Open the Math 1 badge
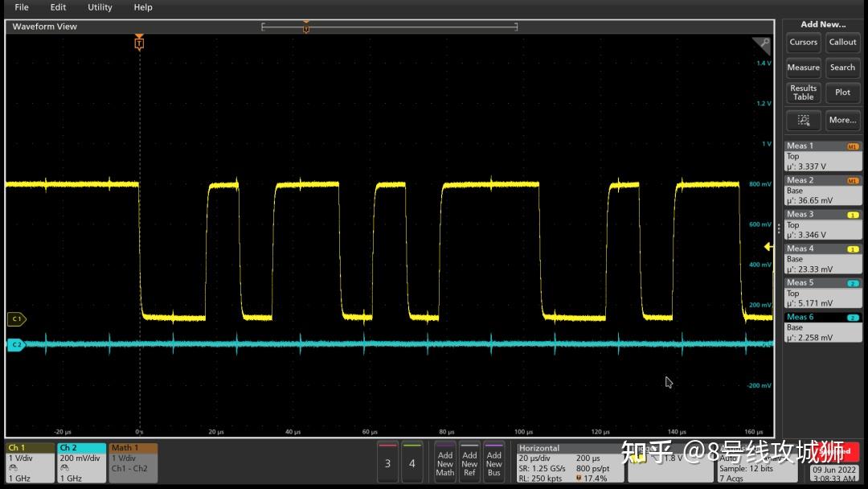 (133, 463)
